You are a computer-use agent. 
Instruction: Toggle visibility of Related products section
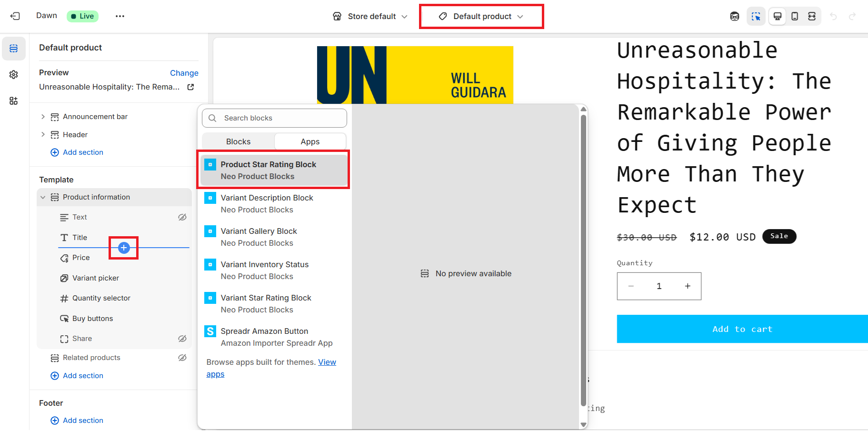[182, 358]
